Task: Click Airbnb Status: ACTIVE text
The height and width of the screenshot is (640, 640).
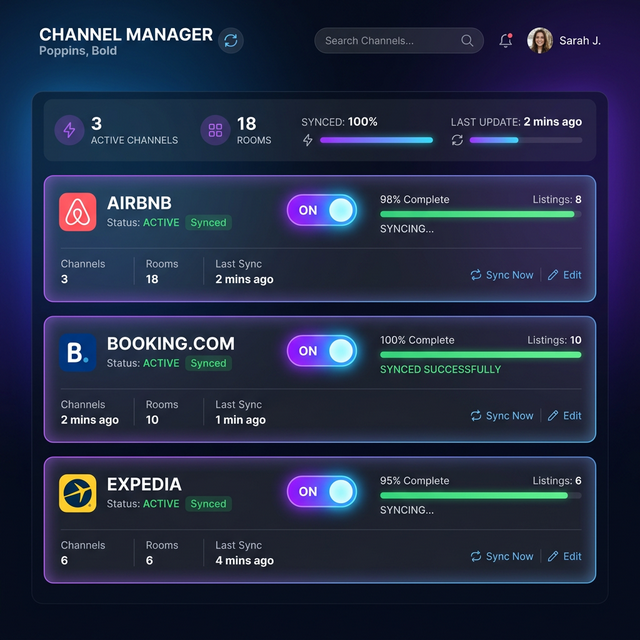Action: tap(143, 222)
